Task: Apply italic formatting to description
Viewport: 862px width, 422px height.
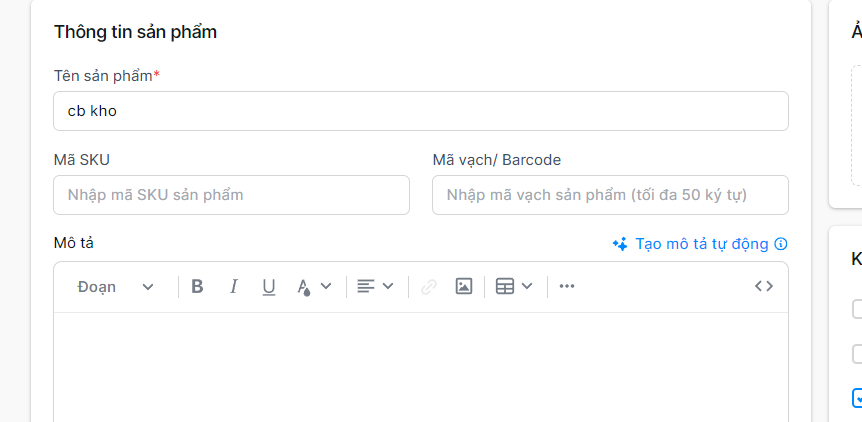Action: tap(233, 287)
